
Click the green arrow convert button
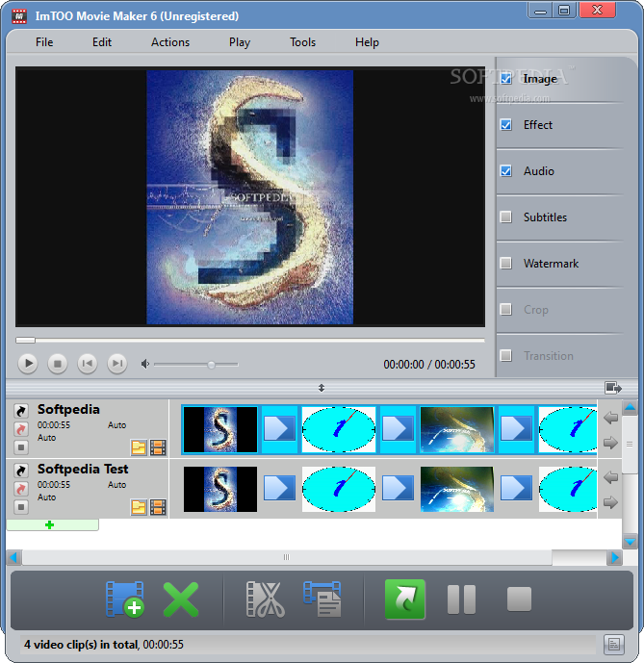[x=405, y=599]
